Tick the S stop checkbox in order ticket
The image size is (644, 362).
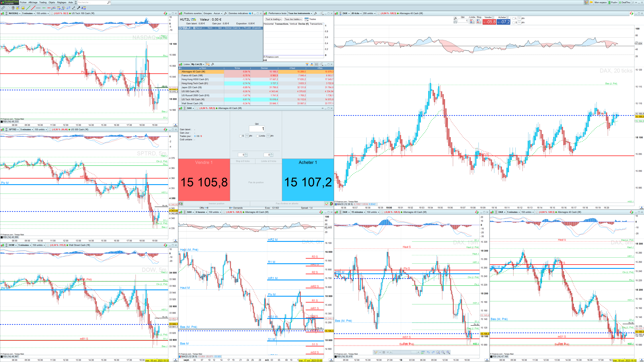tap(240, 136)
